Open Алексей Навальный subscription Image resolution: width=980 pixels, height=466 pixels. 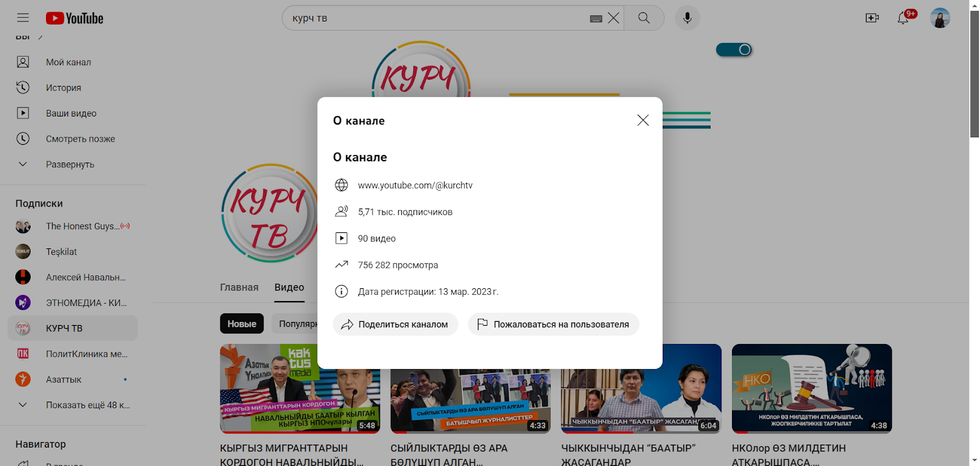[x=72, y=277]
